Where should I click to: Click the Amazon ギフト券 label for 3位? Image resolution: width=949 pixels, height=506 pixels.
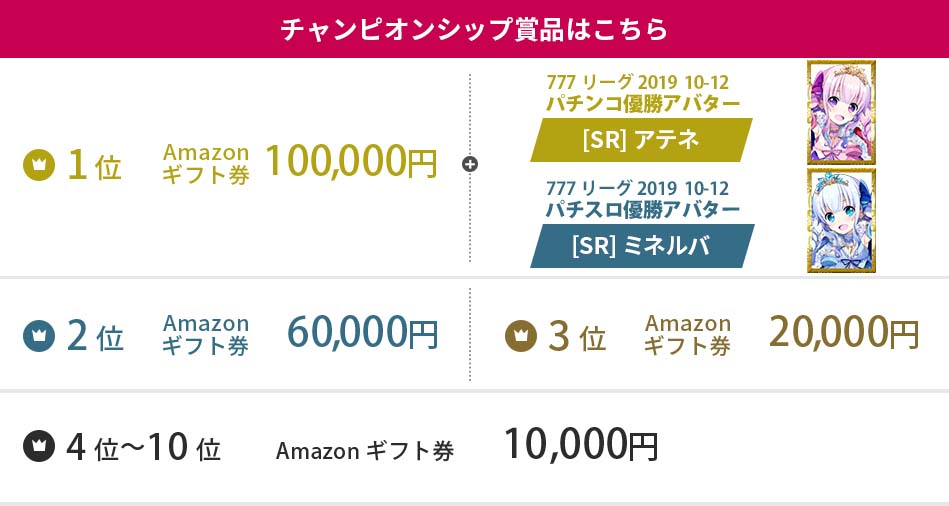pyautogui.click(x=688, y=335)
